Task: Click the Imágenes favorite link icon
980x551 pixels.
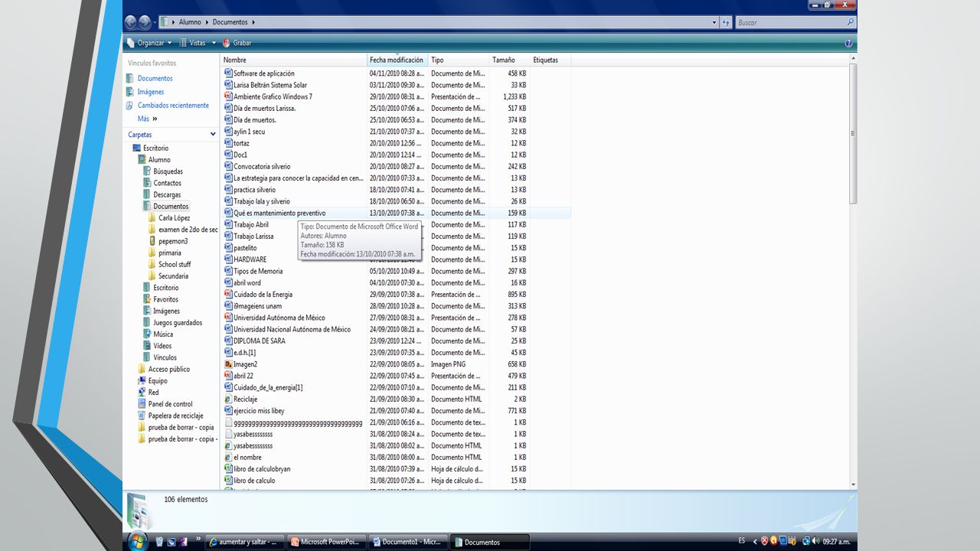Action: tap(131, 92)
